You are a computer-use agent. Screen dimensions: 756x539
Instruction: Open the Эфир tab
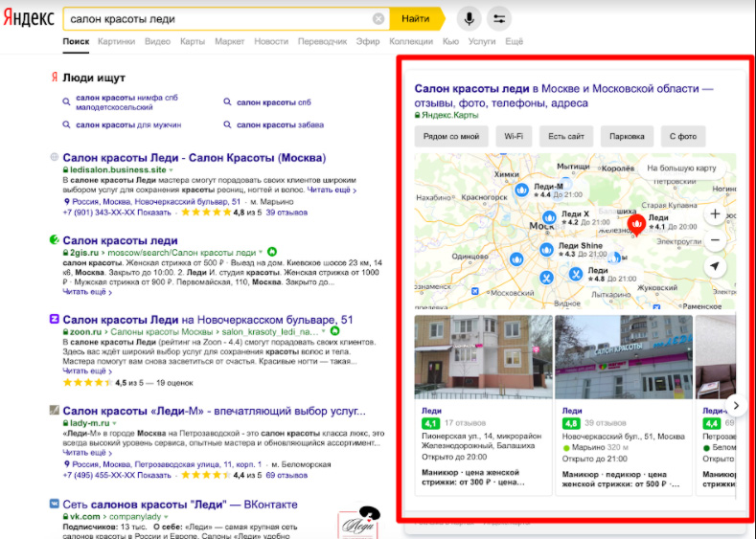pos(368,41)
